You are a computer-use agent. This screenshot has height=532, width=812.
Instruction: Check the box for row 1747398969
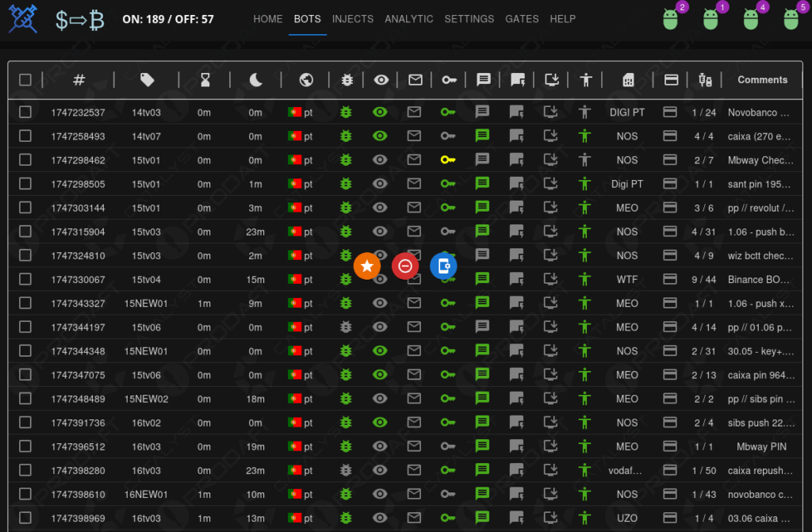[25, 518]
